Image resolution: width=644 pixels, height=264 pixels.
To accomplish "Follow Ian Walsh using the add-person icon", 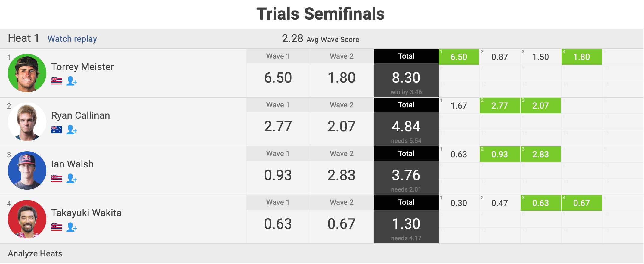I will pos(72,178).
